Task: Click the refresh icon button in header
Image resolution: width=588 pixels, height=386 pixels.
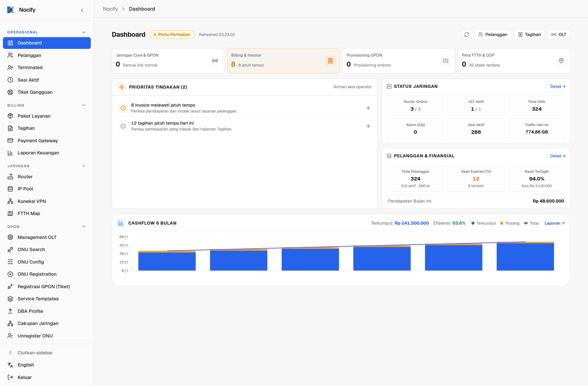Action: click(x=466, y=35)
